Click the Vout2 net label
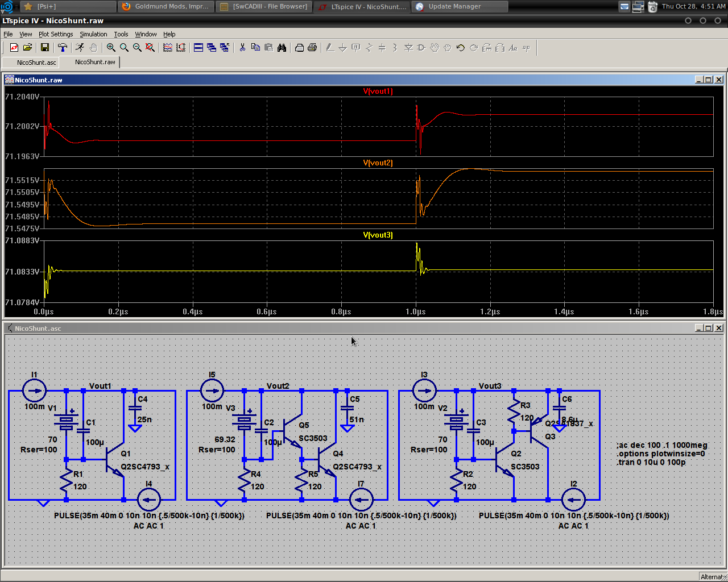The image size is (728, 582). 278,386
